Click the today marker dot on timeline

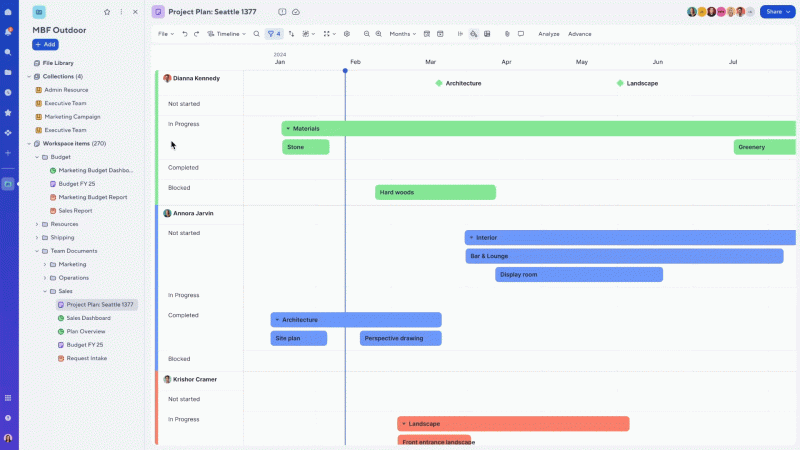(x=345, y=71)
